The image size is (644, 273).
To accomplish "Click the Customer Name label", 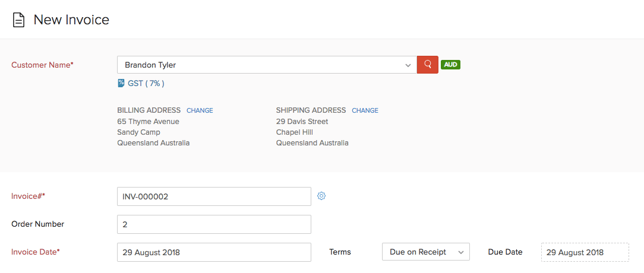I will (x=42, y=65).
